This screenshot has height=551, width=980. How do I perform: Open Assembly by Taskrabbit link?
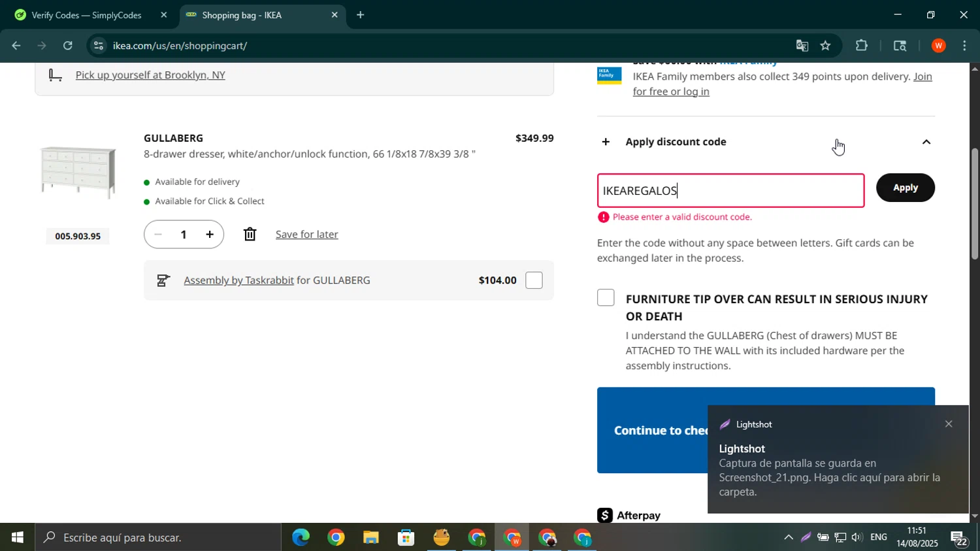238,280
